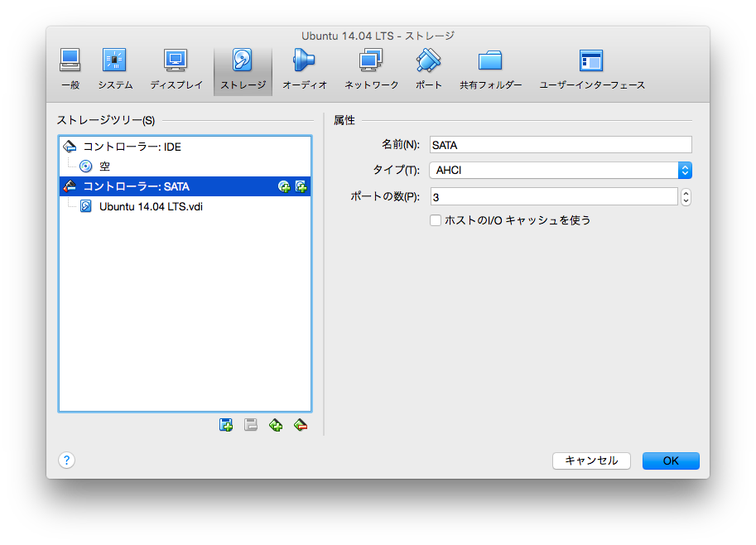Select the 空 optical drive entry
The width and height of the screenshot is (756, 545).
(185, 166)
